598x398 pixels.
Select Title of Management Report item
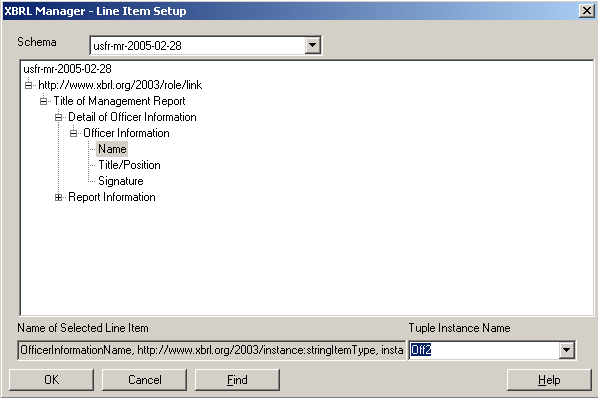[x=119, y=101]
